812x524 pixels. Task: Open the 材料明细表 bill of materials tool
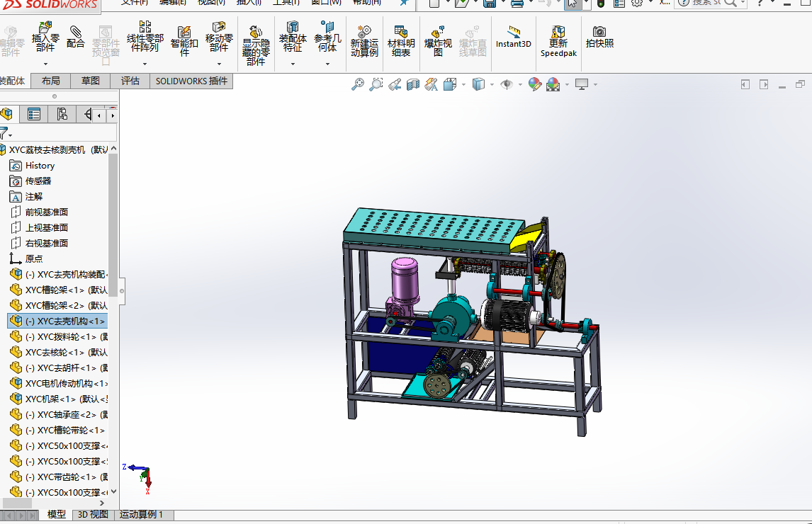(401, 41)
